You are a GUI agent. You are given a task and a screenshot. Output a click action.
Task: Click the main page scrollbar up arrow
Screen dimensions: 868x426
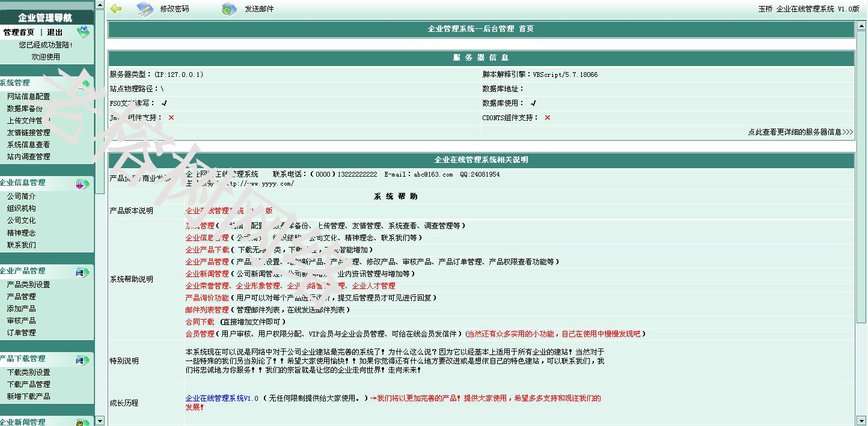pyautogui.click(x=862, y=25)
